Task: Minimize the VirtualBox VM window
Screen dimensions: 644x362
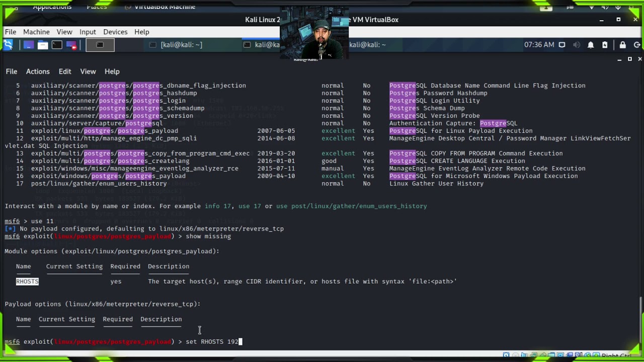Action: click(601, 20)
